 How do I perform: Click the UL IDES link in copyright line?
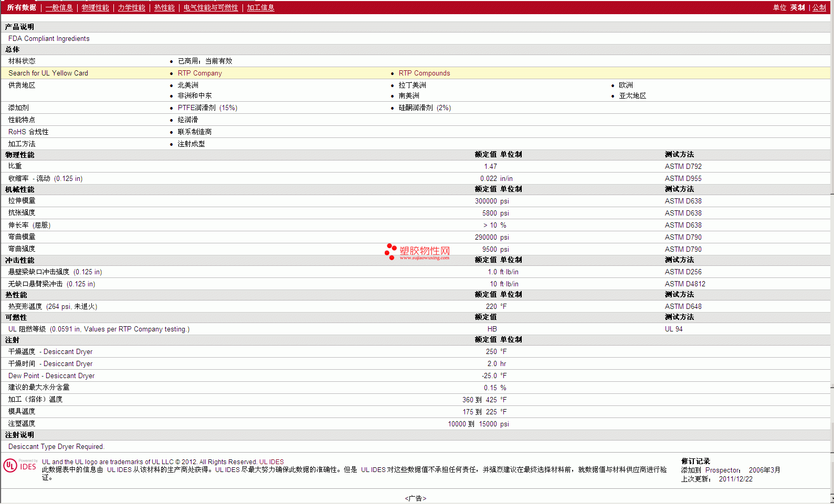(271, 462)
